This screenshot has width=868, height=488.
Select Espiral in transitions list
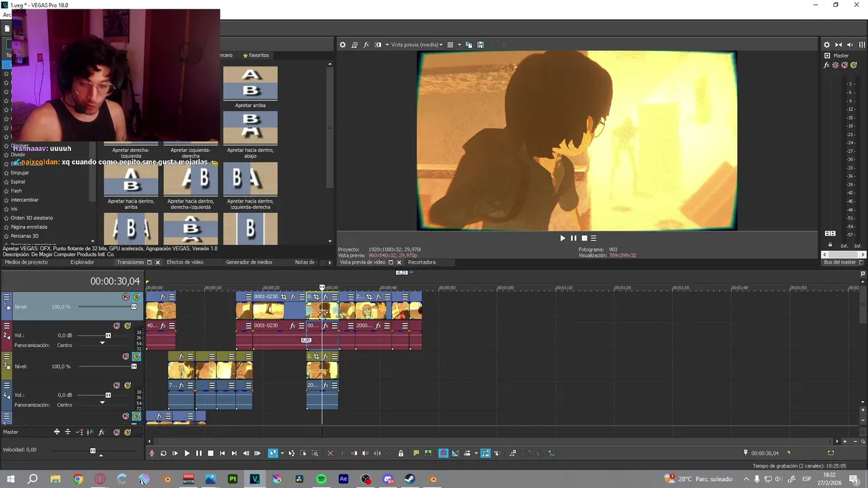click(x=18, y=182)
